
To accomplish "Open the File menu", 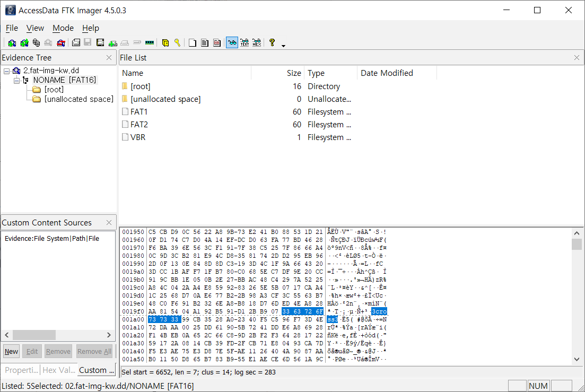I will click(x=12, y=28).
